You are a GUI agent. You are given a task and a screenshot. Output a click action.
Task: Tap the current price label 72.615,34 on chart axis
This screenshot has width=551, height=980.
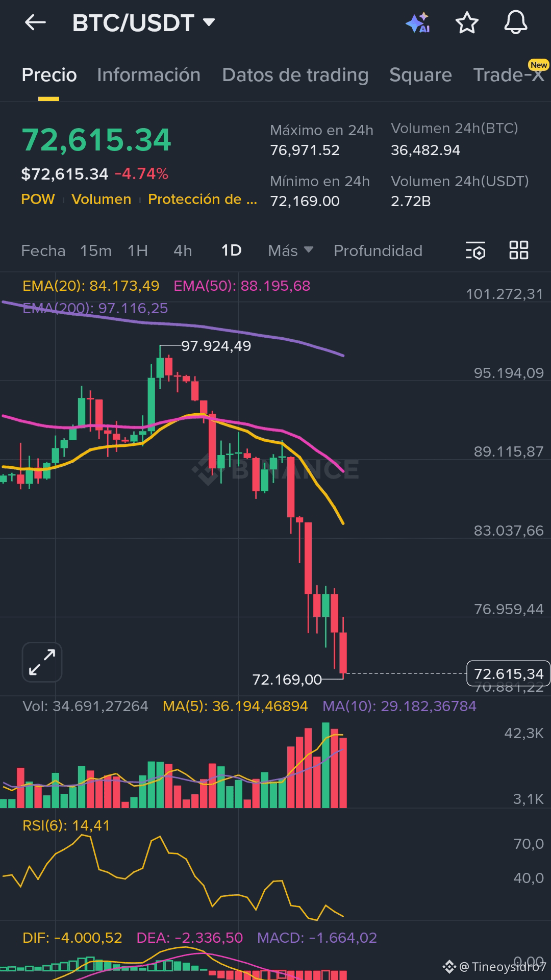point(508,674)
